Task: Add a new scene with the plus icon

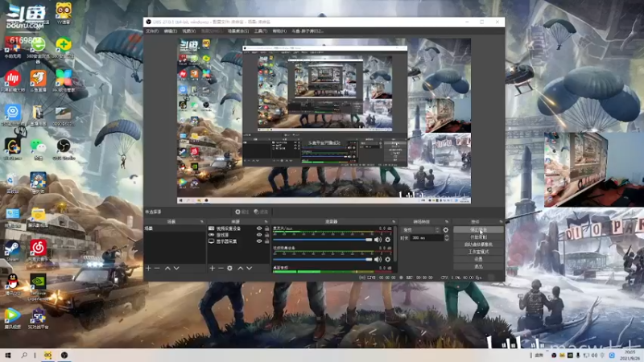Action: click(148, 268)
